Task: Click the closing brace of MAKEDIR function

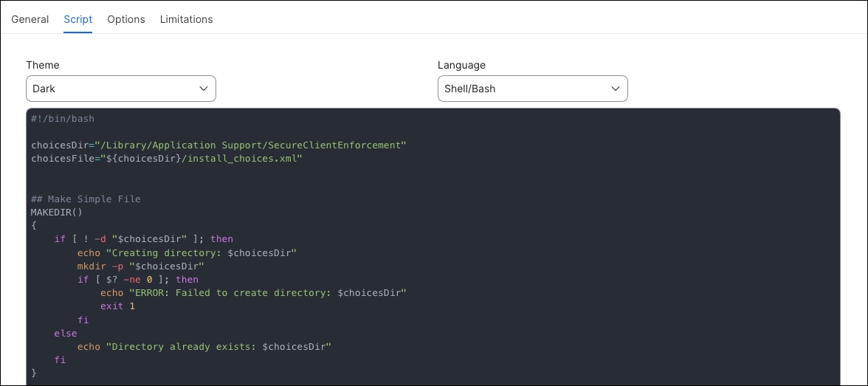Action: pyautogui.click(x=34, y=373)
